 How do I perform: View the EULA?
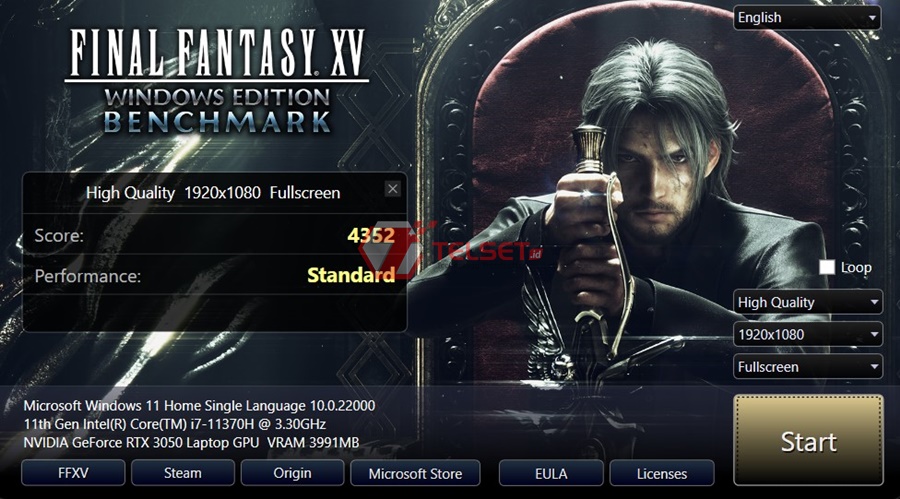click(551, 473)
